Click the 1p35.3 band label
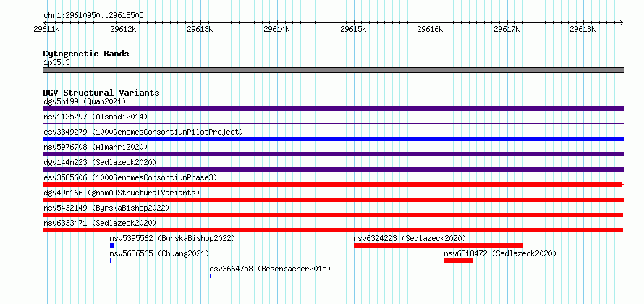Viewport: 644px width, 304px height. [56, 62]
